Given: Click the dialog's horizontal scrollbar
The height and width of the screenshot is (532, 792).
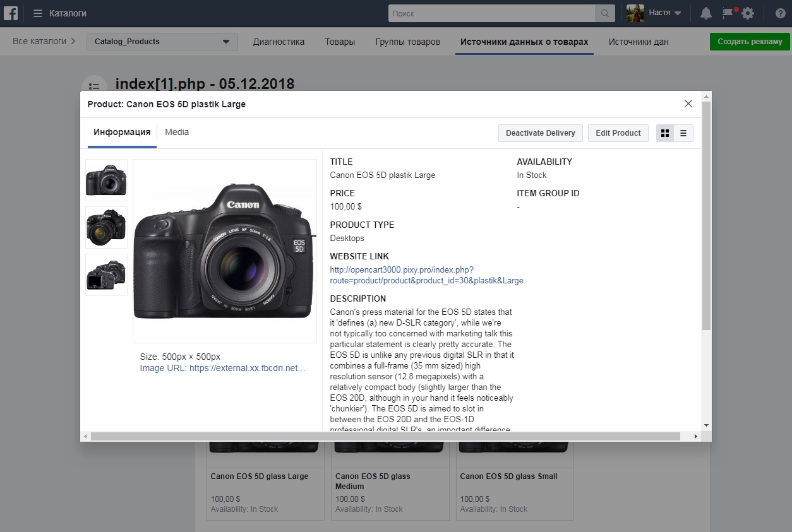Looking at the screenshot, I should pyautogui.click(x=385, y=436).
